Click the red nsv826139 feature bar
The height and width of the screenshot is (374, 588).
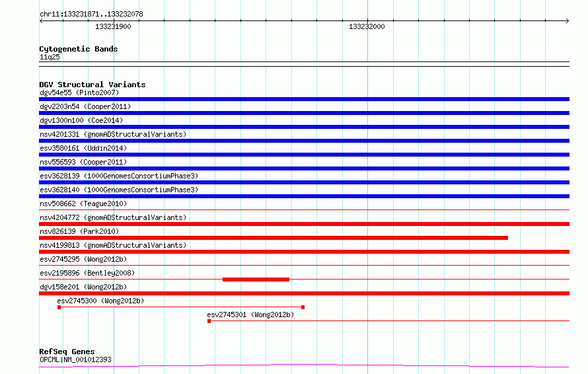coord(274,238)
